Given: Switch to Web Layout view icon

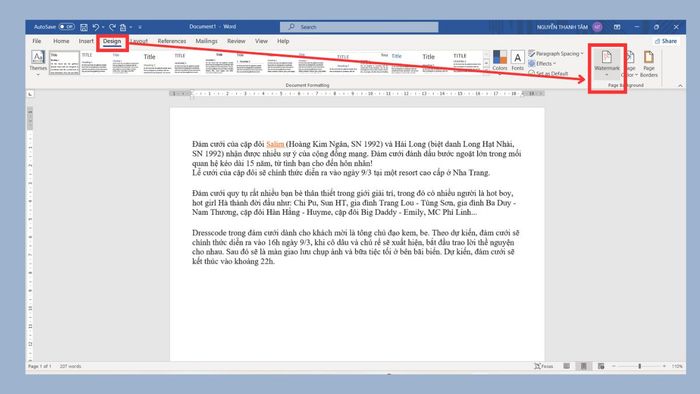Looking at the screenshot, I should (x=601, y=366).
